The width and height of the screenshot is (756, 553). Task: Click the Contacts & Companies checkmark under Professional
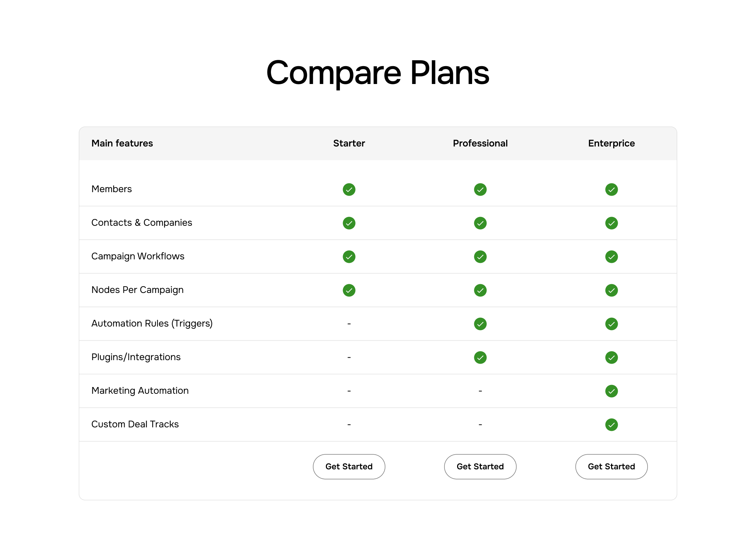(480, 223)
